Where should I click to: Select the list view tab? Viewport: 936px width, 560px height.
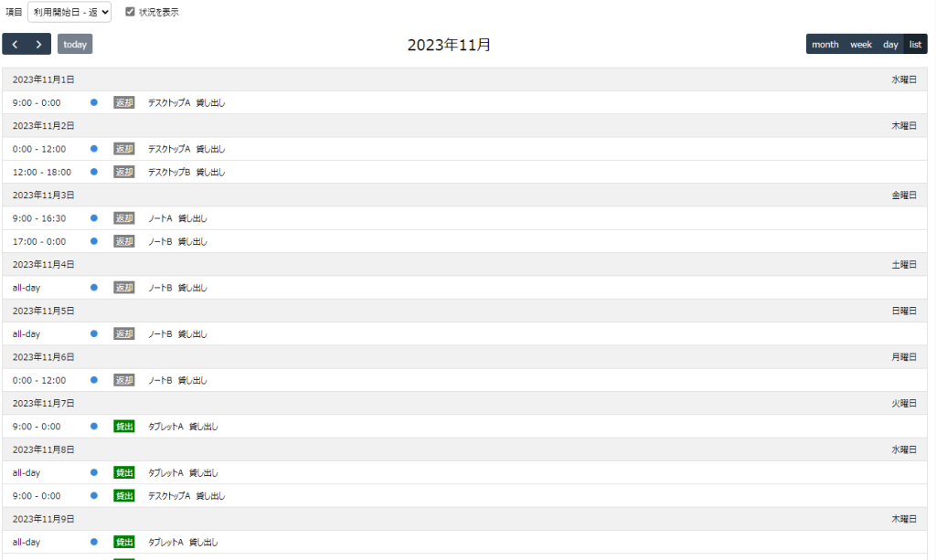click(915, 44)
